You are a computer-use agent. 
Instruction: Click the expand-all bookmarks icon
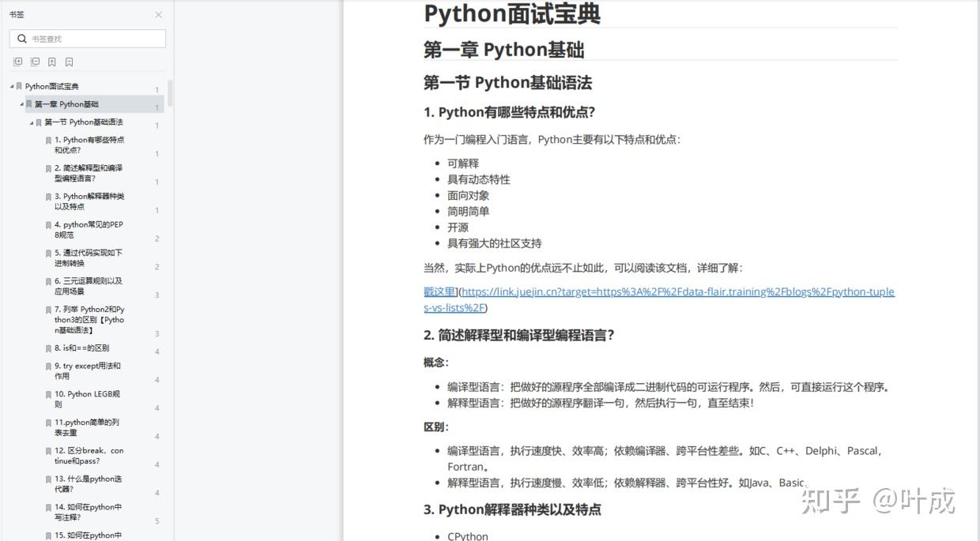(x=17, y=61)
